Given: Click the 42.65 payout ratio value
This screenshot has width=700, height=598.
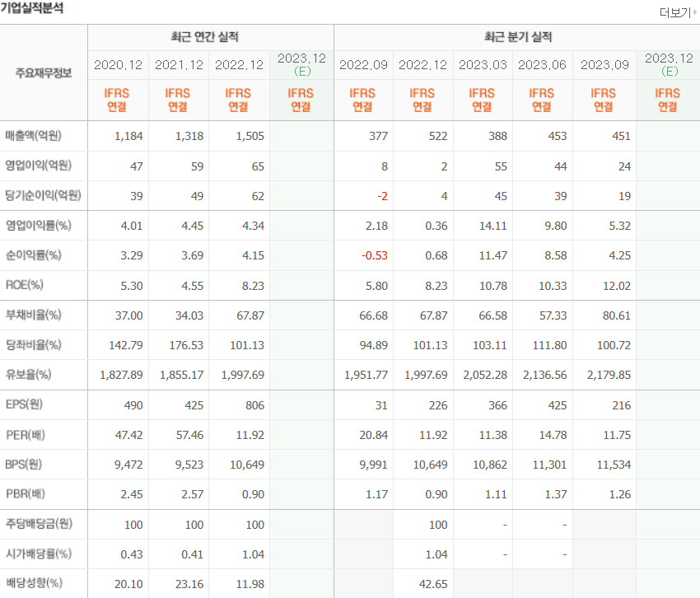Looking at the screenshot, I should [433, 584].
